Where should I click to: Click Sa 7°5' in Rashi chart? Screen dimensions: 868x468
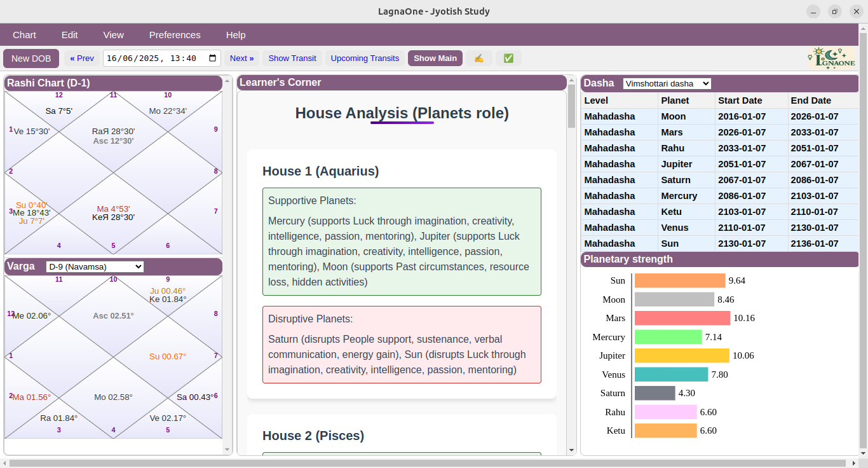coord(59,111)
